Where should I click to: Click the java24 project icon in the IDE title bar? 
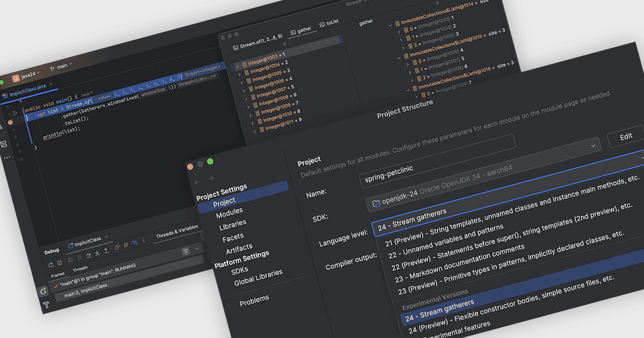point(16,79)
